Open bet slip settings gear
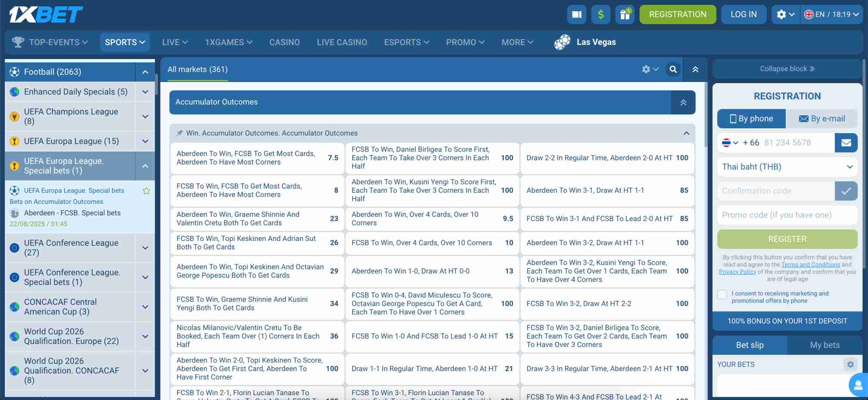Viewport: 868px width, 400px height. coord(850,364)
